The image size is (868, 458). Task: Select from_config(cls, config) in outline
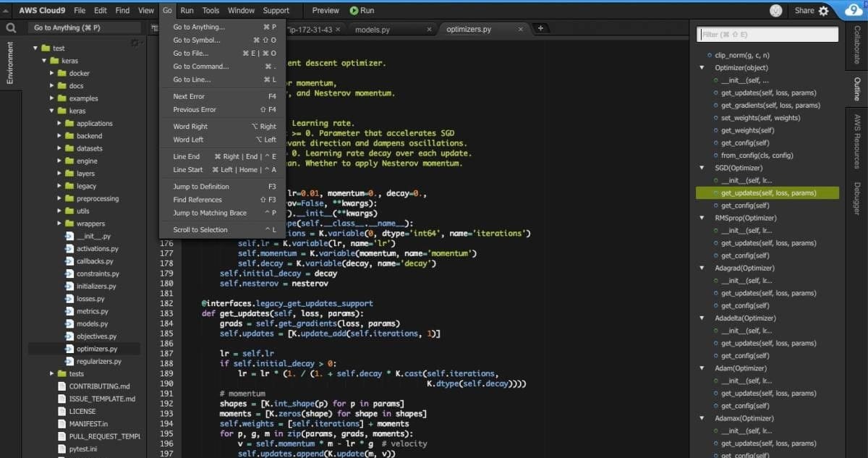(757, 156)
